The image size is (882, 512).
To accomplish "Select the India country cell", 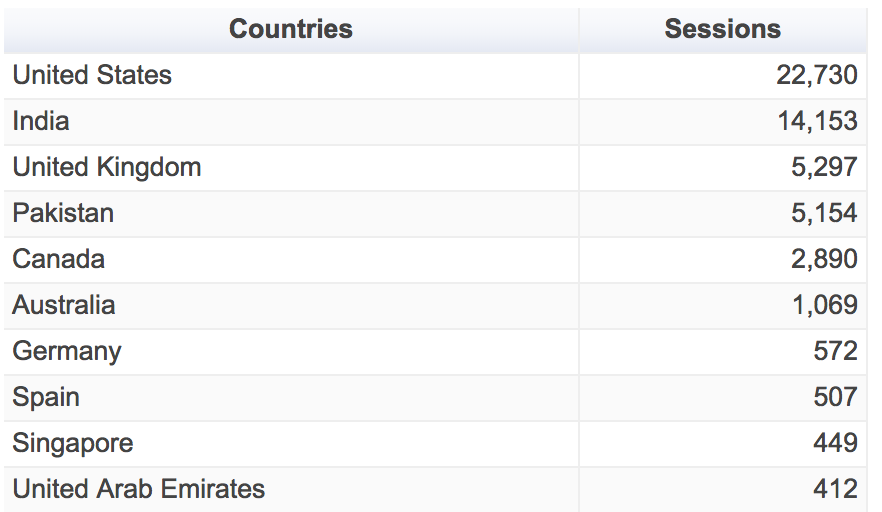I will coord(41,121).
